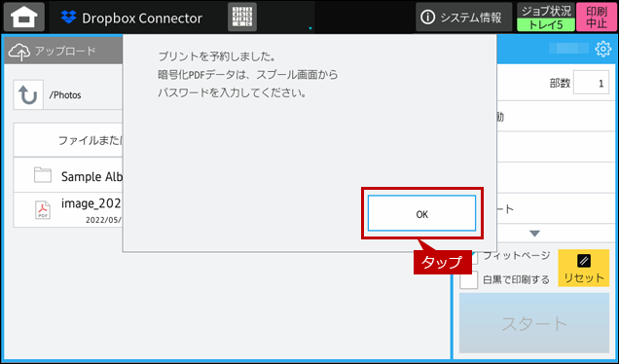Open the Sample Album folder
This screenshot has width=619, height=364.
(x=68, y=175)
